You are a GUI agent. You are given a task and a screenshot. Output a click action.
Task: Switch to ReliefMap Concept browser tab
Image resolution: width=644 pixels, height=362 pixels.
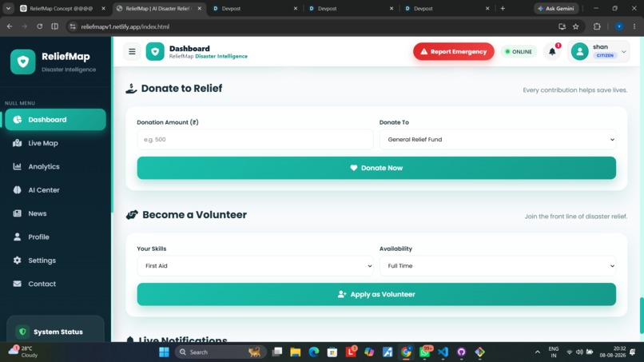pos(62,8)
